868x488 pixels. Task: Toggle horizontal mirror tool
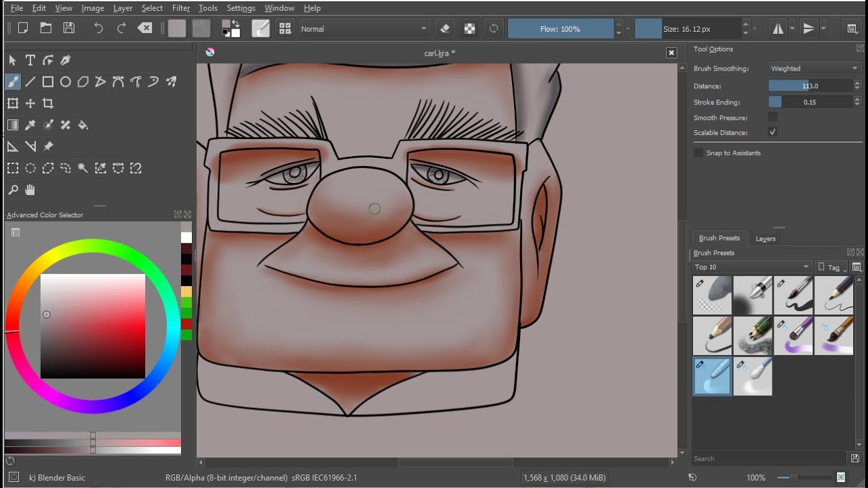point(778,28)
